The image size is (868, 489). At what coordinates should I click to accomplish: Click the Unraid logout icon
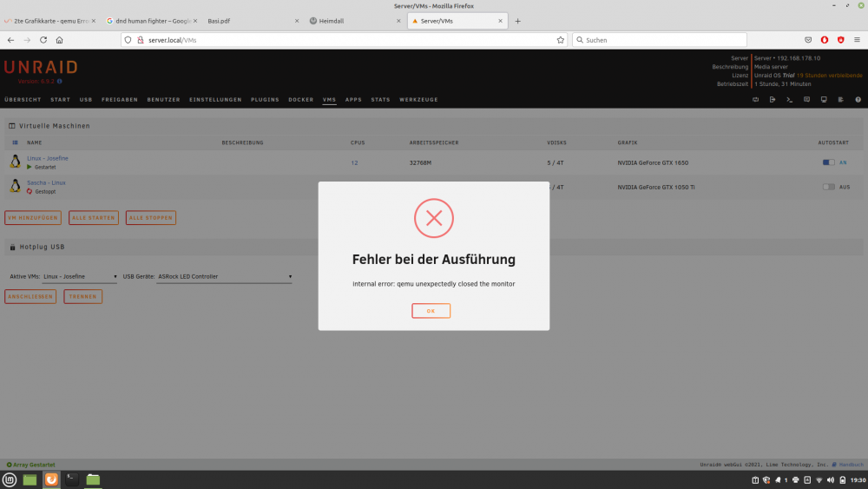pyautogui.click(x=773, y=100)
